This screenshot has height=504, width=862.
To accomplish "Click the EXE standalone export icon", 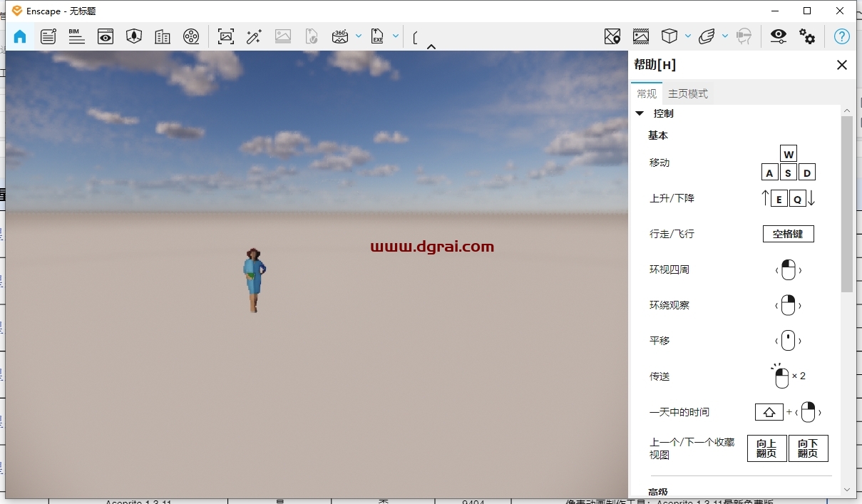I will tap(377, 36).
